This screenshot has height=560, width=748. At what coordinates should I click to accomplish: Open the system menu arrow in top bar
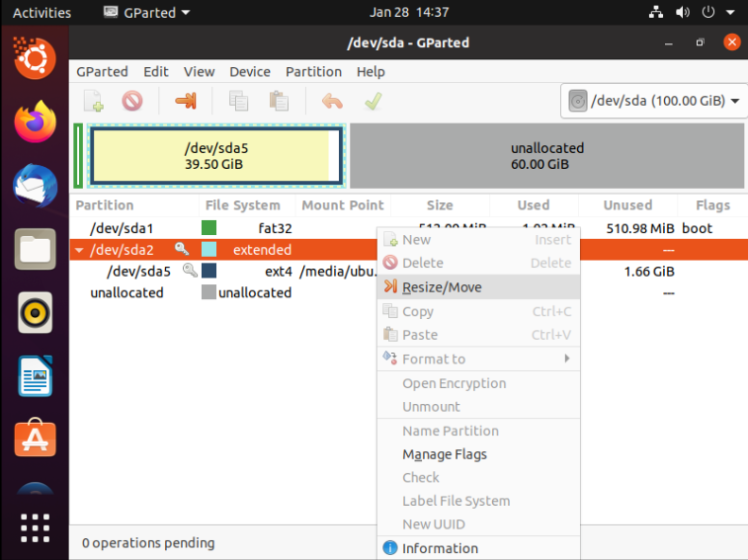pyautogui.click(x=730, y=13)
